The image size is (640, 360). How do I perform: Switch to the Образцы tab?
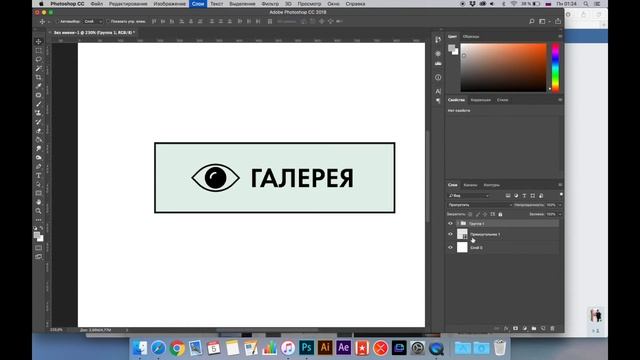[471, 36]
